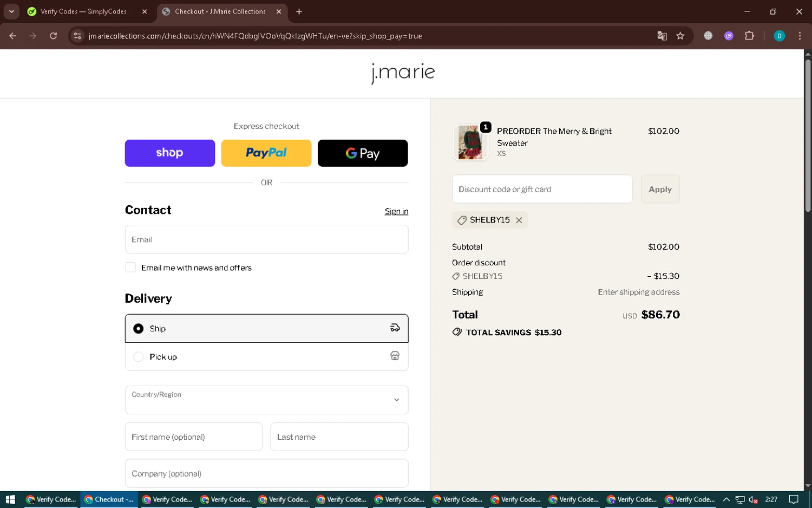Pay with Shop express checkout
The width and height of the screenshot is (812, 508).
coord(170,153)
